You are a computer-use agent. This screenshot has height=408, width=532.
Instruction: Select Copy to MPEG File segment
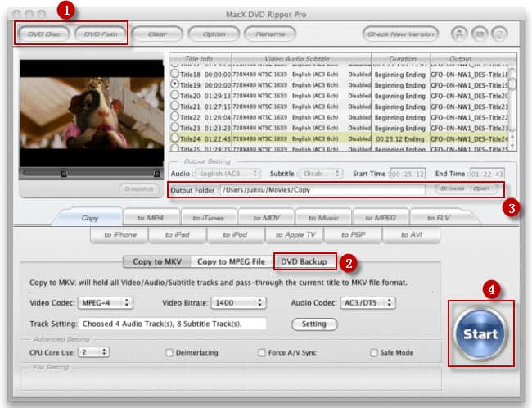click(x=231, y=261)
